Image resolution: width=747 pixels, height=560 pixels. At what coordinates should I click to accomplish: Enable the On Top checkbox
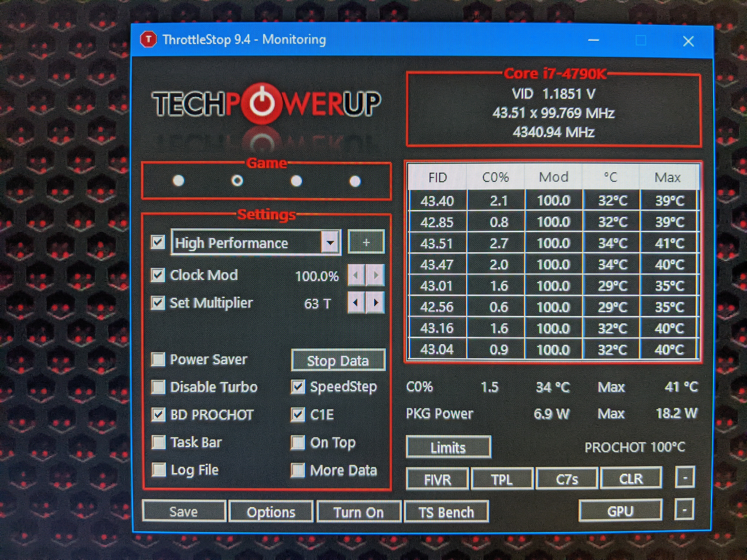tap(298, 443)
